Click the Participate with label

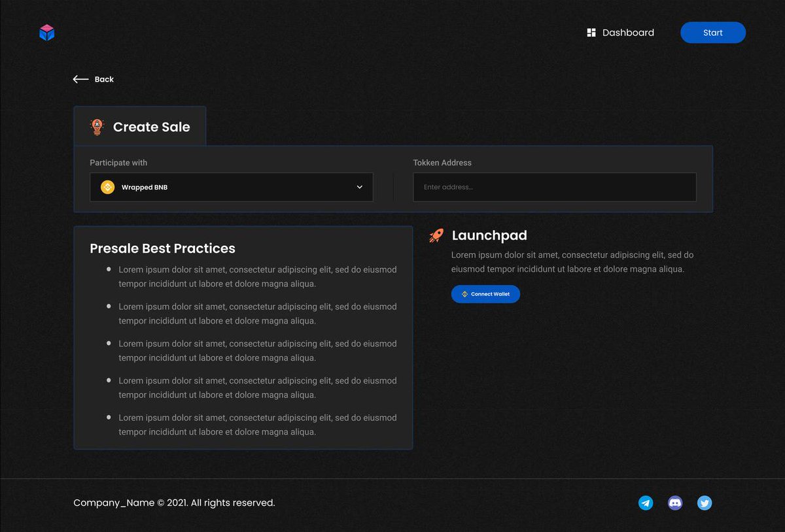118,163
